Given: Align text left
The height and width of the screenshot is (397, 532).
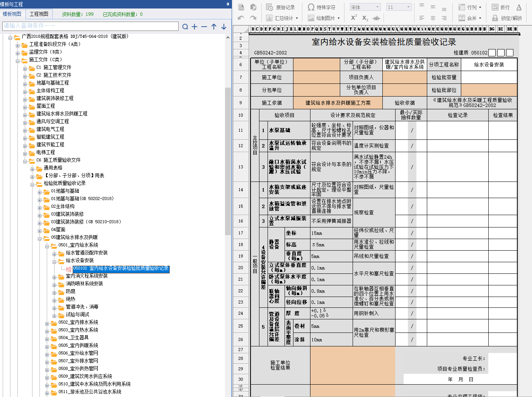Looking at the screenshot, I should [422, 18].
